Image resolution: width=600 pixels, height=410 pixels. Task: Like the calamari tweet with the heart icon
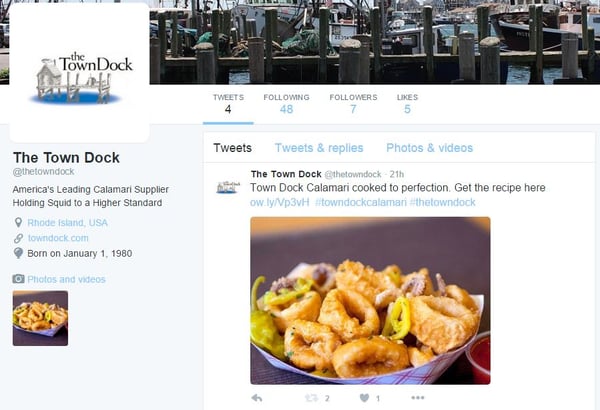point(365,398)
